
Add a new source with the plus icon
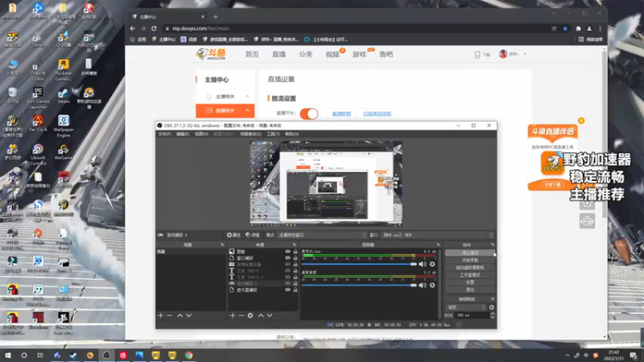coord(233,315)
